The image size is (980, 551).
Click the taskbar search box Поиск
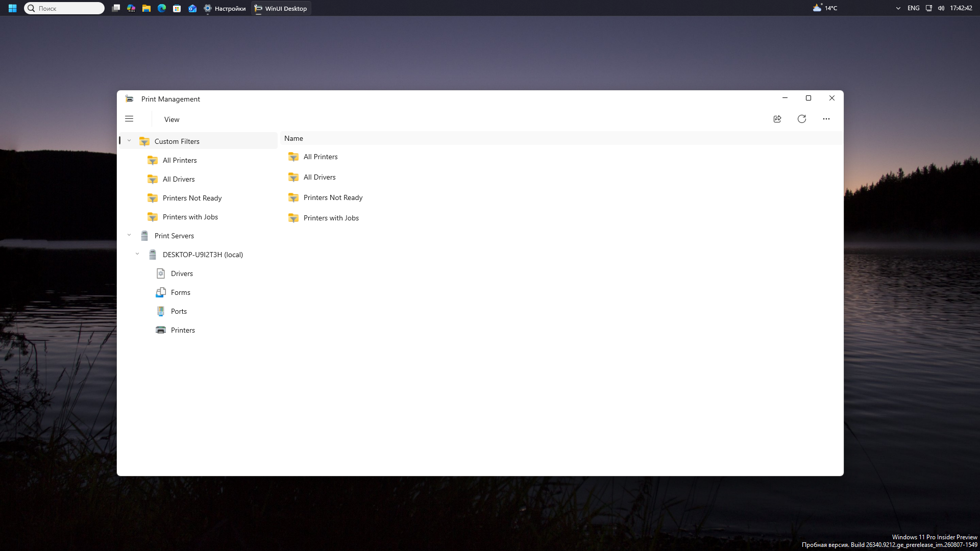coord(64,8)
